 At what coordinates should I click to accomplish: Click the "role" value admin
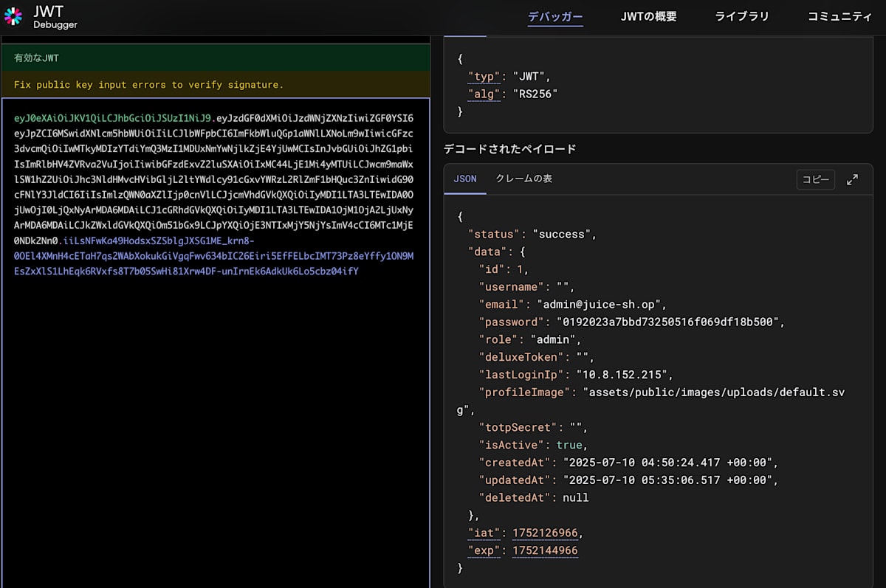point(552,339)
